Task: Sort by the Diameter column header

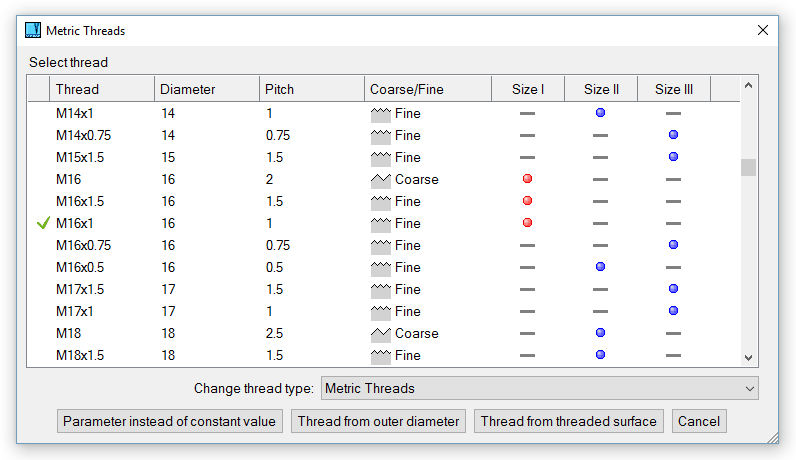Action: 206,89
